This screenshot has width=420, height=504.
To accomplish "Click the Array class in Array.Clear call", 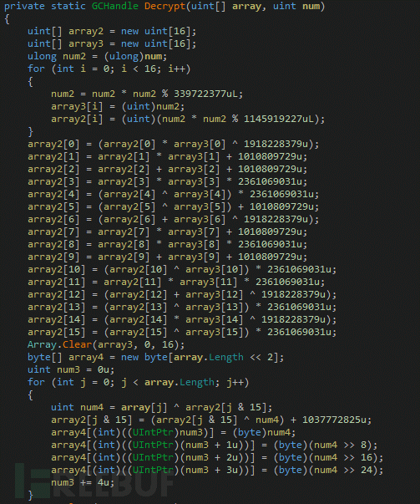I will pyautogui.click(x=42, y=344).
